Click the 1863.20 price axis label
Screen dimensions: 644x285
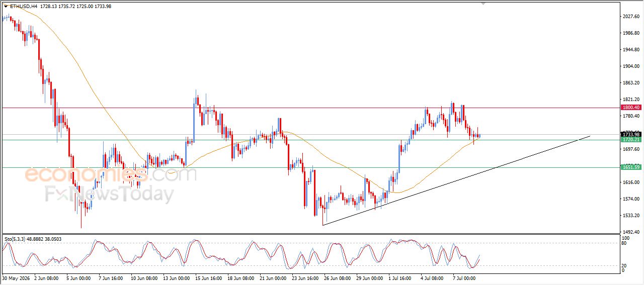click(632, 83)
